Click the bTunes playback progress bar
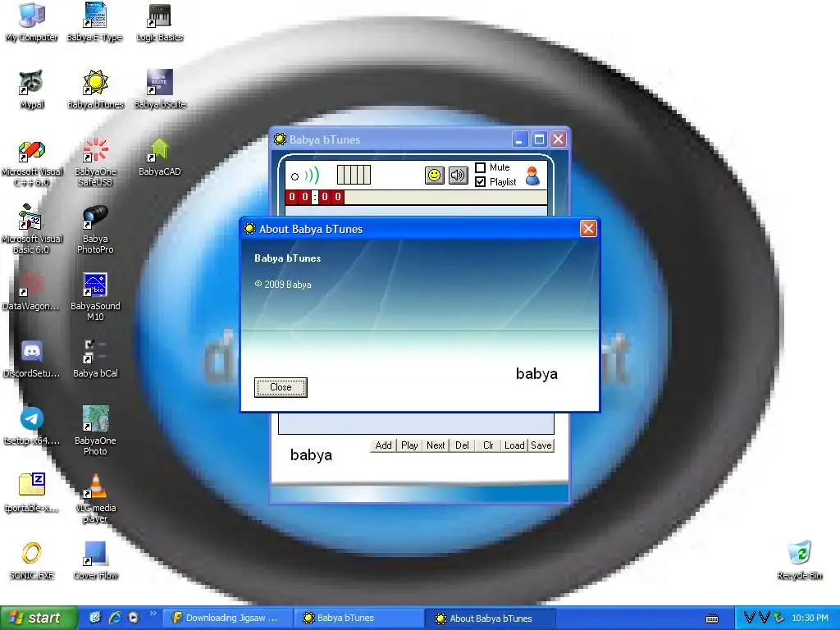Image resolution: width=840 pixels, height=630 pixels. (x=445, y=197)
